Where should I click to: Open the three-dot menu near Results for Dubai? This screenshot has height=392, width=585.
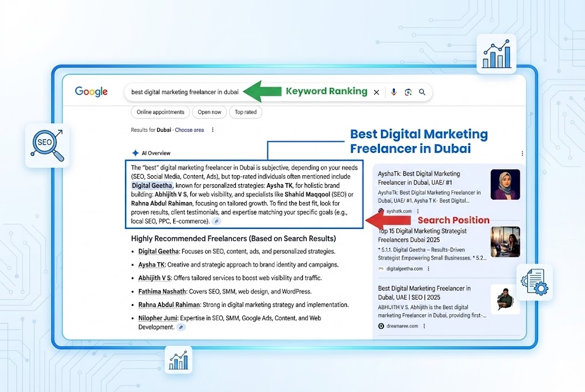click(x=213, y=130)
